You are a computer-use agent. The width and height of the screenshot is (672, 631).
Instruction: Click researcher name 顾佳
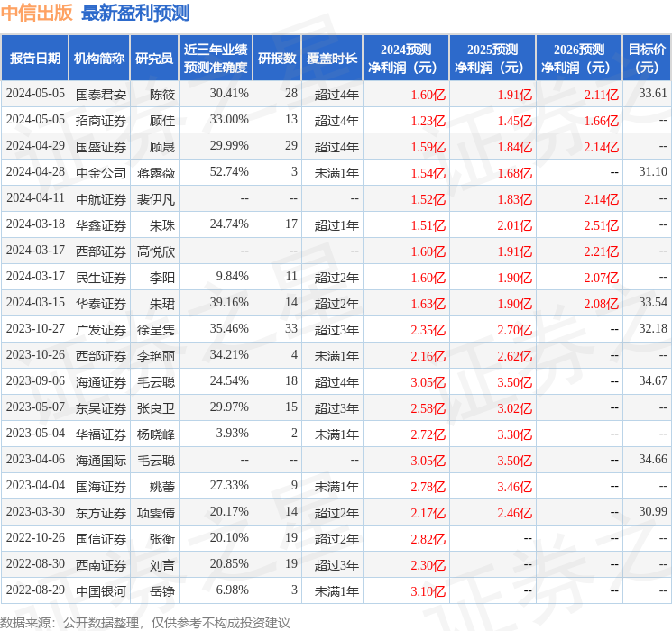pyautogui.click(x=162, y=121)
